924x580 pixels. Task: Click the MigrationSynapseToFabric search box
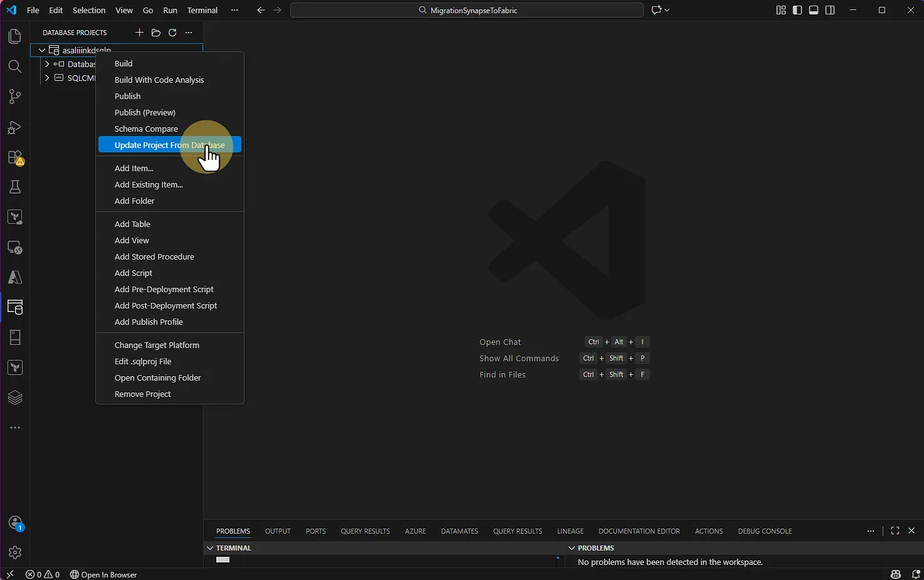(x=467, y=10)
